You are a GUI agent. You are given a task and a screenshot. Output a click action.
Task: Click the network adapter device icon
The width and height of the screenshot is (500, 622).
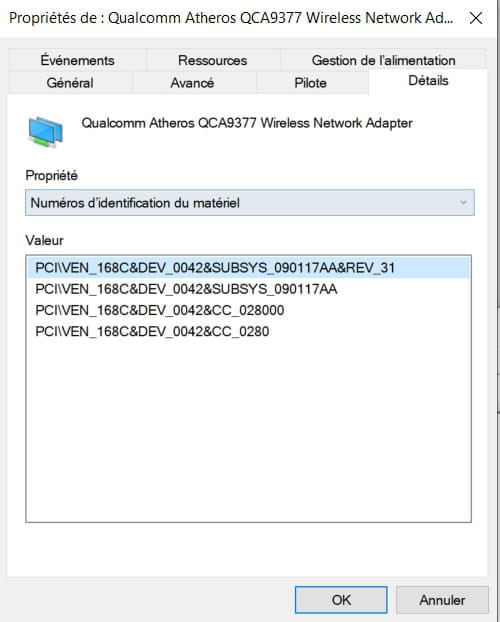pyautogui.click(x=46, y=132)
